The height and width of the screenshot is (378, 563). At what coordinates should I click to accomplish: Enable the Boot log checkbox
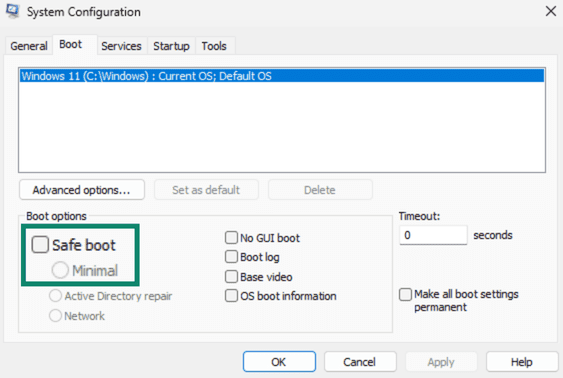click(231, 257)
